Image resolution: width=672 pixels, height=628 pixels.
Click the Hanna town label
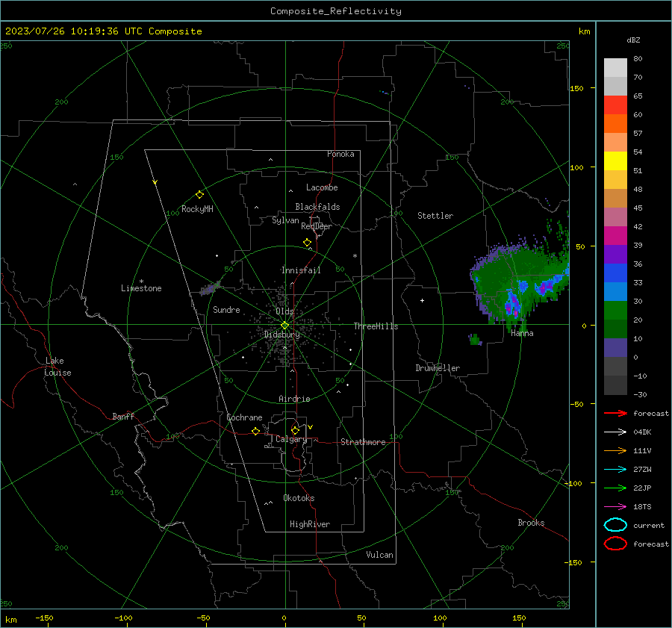point(522,333)
